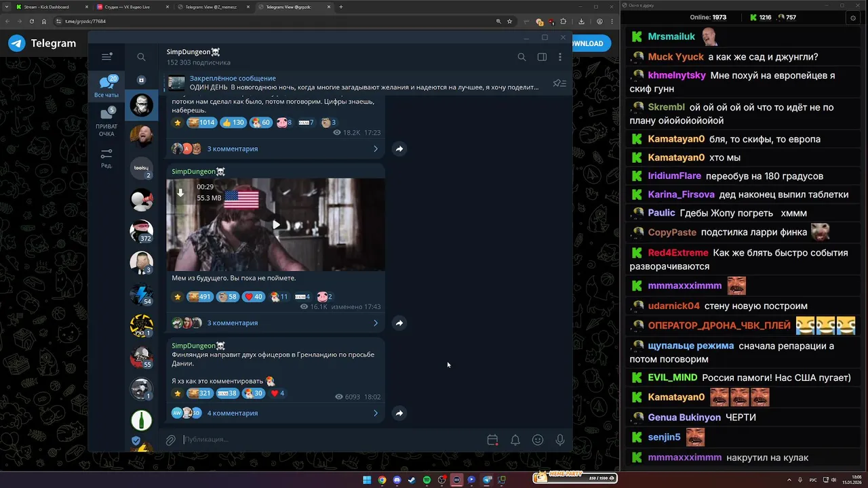Open Kick chat popout settings icon
Viewport: 868px width, 488px height.
(853, 18)
